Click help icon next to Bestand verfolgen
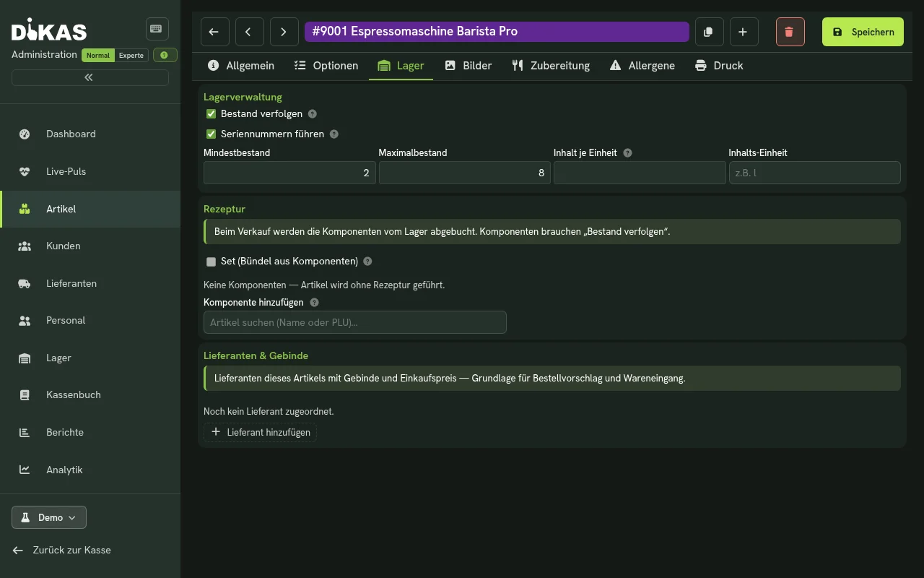Screen dimensions: 924x578 313,113
